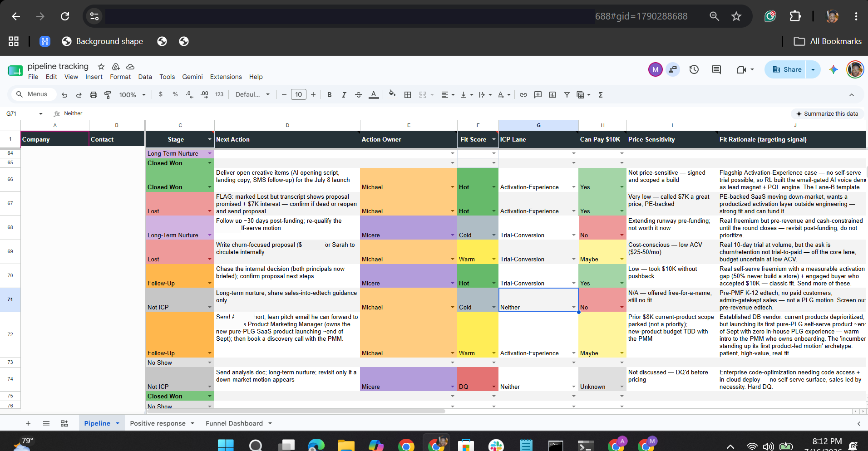This screenshot has height=451, width=868.
Task: Click the Insert chart icon
Action: click(x=552, y=95)
